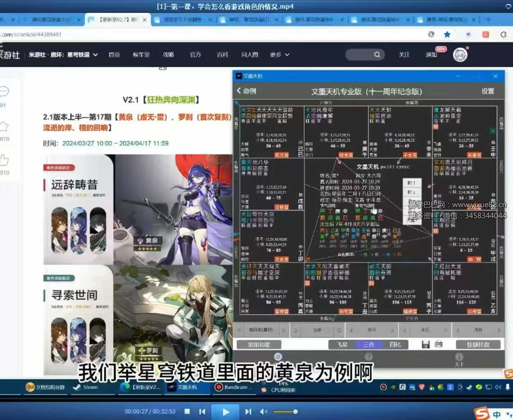Image resolution: width=513 pixels, height=420 pixels.
Task: Expand the 更多 dropdown in the navbar
Action: coord(279,54)
